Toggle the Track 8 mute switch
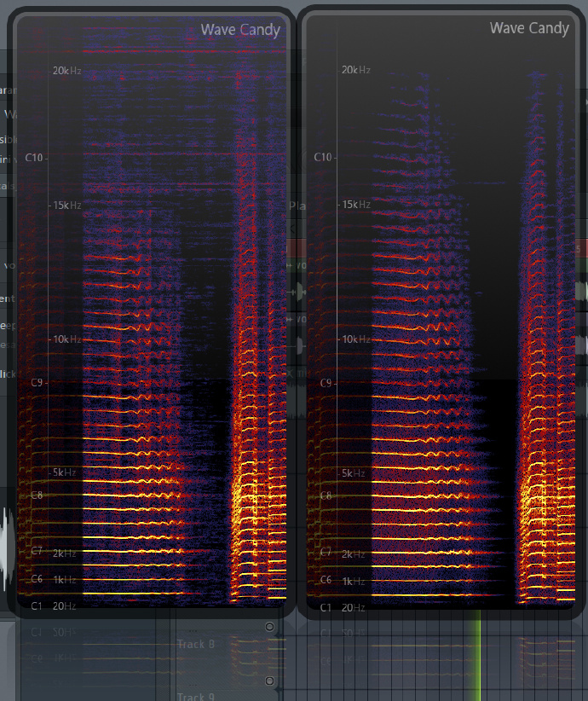The width and height of the screenshot is (588, 701). 270,628
